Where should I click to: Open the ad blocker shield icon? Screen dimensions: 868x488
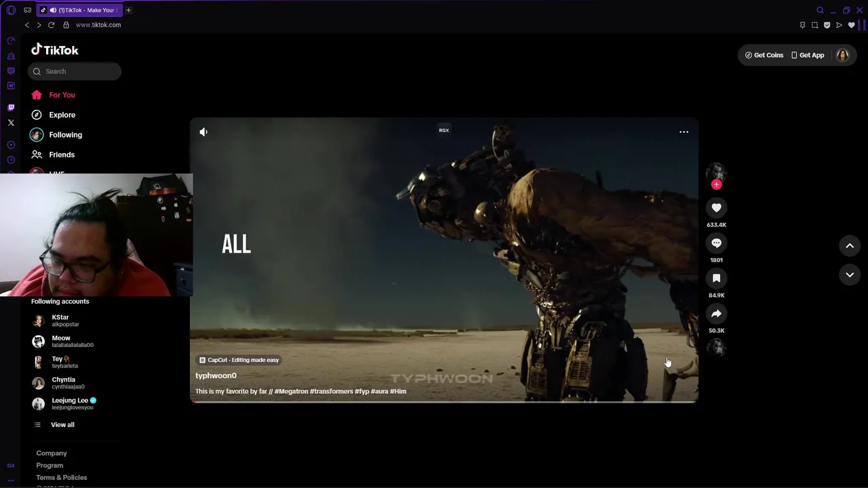pos(827,25)
